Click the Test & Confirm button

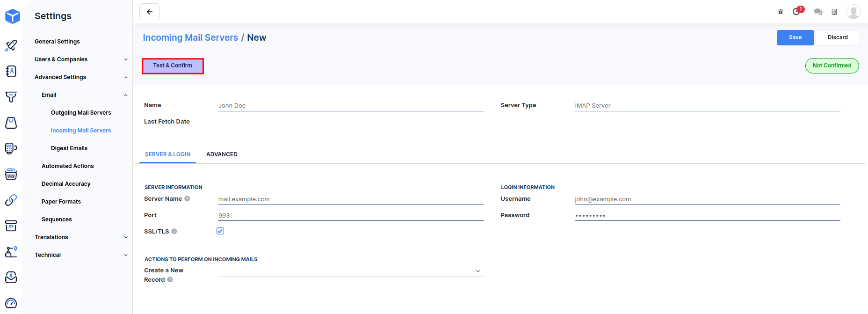click(x=173, y=66)
